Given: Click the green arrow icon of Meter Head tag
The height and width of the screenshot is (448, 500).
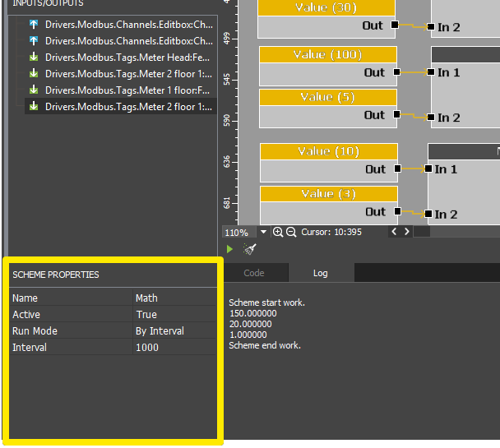Looking at the screenshot, I should click(x=34, y=58).
